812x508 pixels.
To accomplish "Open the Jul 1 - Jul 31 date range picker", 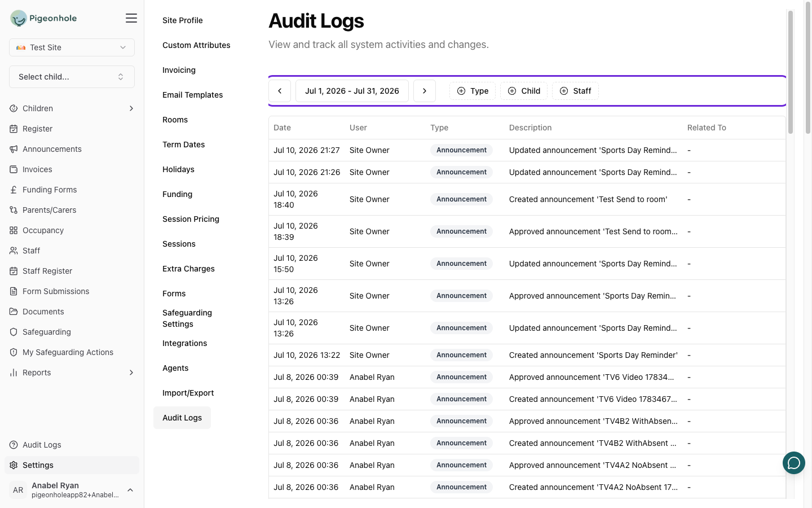I will 352,91.
